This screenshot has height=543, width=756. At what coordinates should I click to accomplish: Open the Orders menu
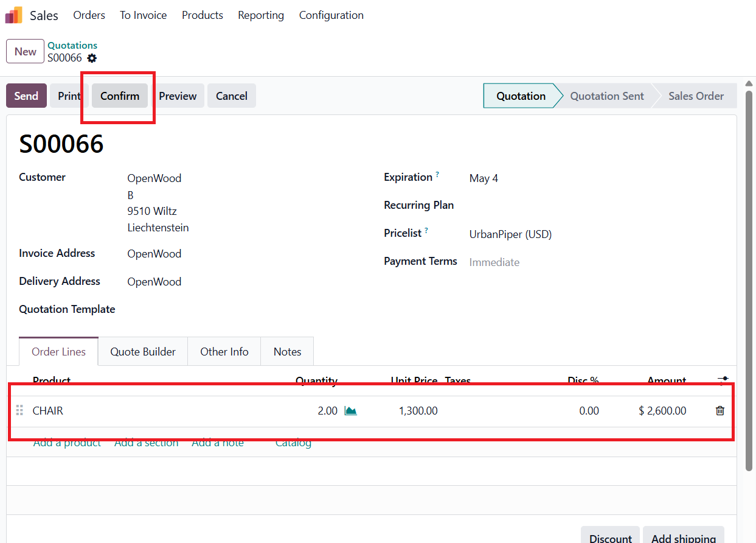89,15
